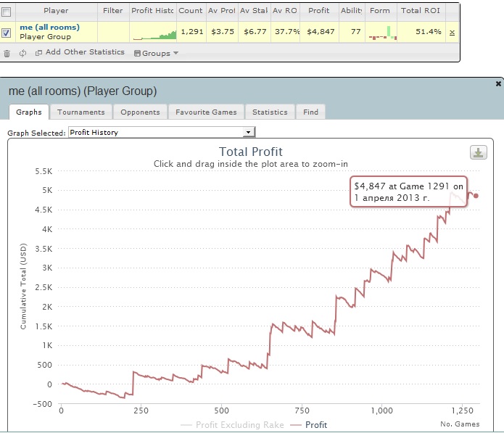
Task: Remove the me (all rooms) row with x
Action: (452, 33)
